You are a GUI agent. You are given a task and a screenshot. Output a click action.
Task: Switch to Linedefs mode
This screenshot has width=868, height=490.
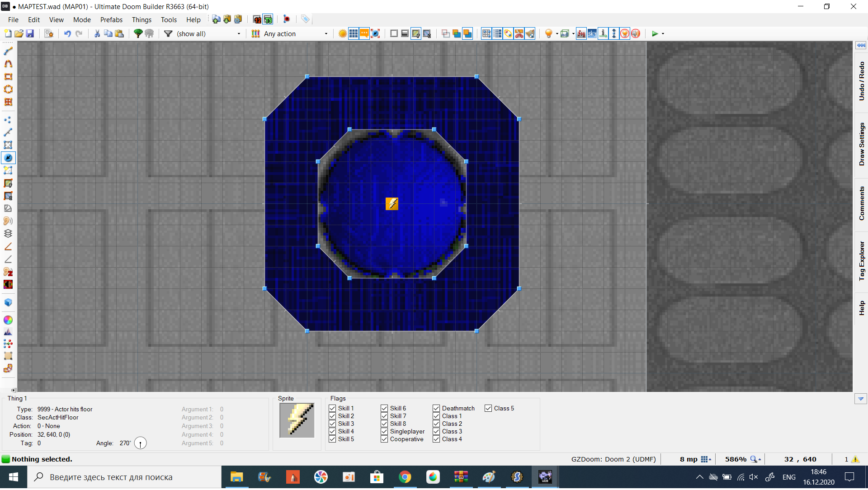(x=8, y=132)
